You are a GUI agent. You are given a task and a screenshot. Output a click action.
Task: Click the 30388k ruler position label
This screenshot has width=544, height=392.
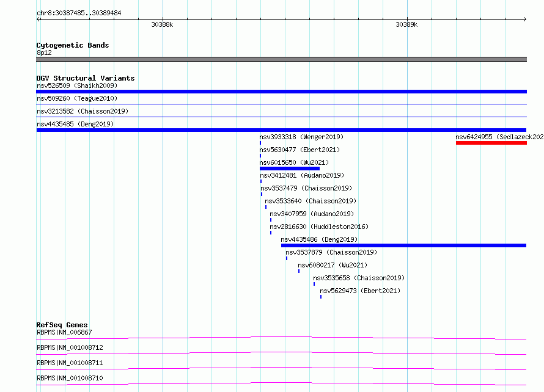click(x=162, y=24)
